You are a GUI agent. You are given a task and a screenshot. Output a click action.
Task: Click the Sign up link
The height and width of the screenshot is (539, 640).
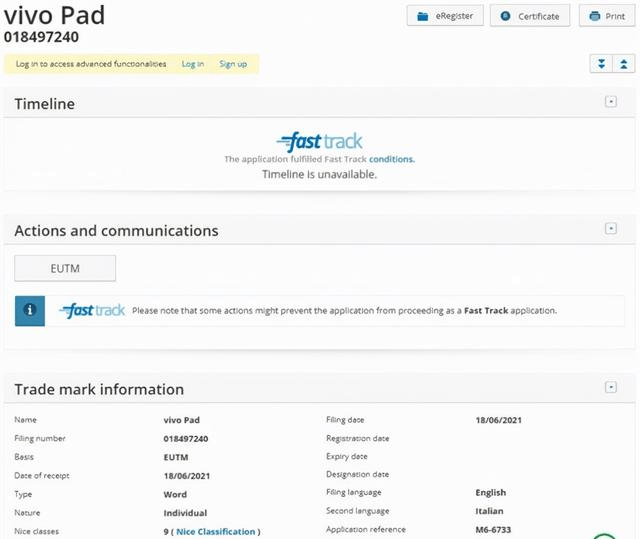pyautogui.click(x=233, y=64)
